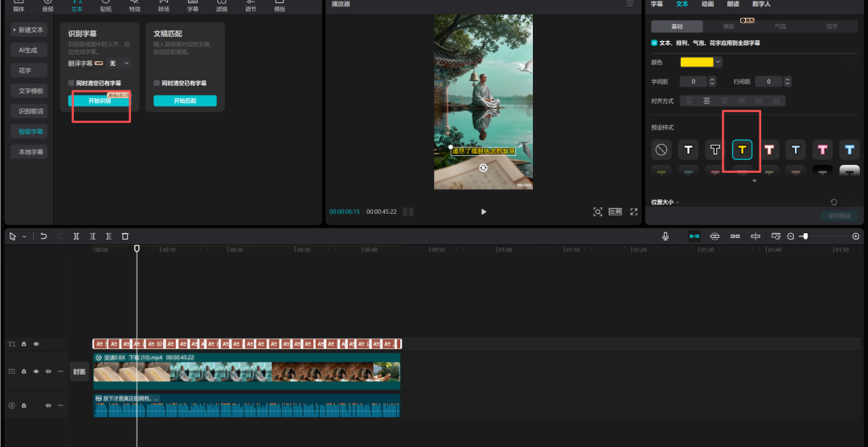This screenshot has height=447, width=868.
Task: Open the 文字模板 sidebar section
Action: pyautogui.click(x=29, y=91)
